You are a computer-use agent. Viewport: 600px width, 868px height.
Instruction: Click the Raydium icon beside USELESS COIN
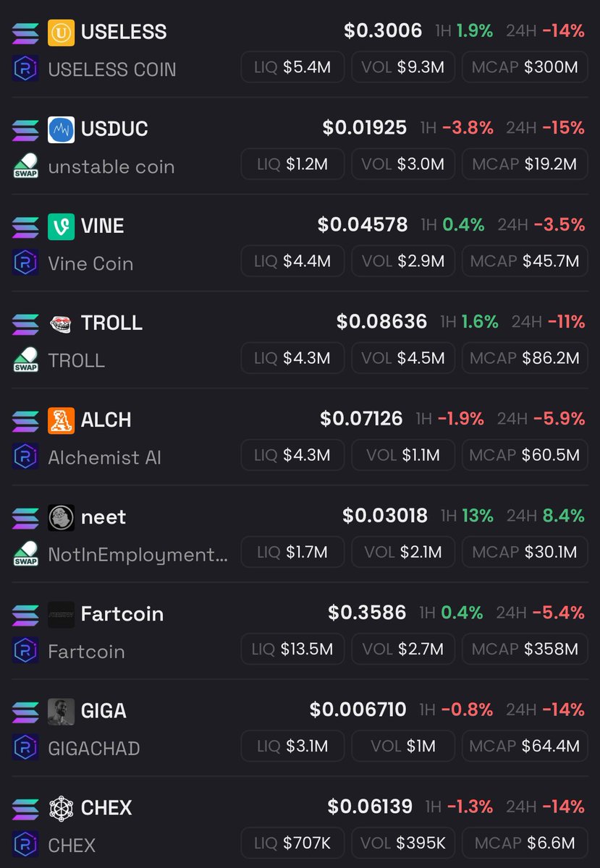25,69
